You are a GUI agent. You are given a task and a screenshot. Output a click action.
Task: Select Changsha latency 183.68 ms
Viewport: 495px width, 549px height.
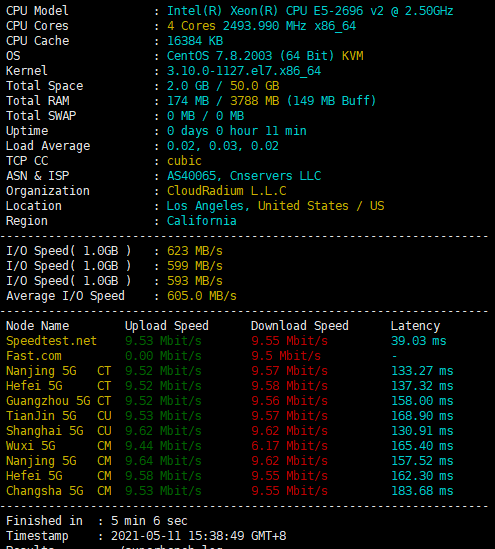point(422,491)
